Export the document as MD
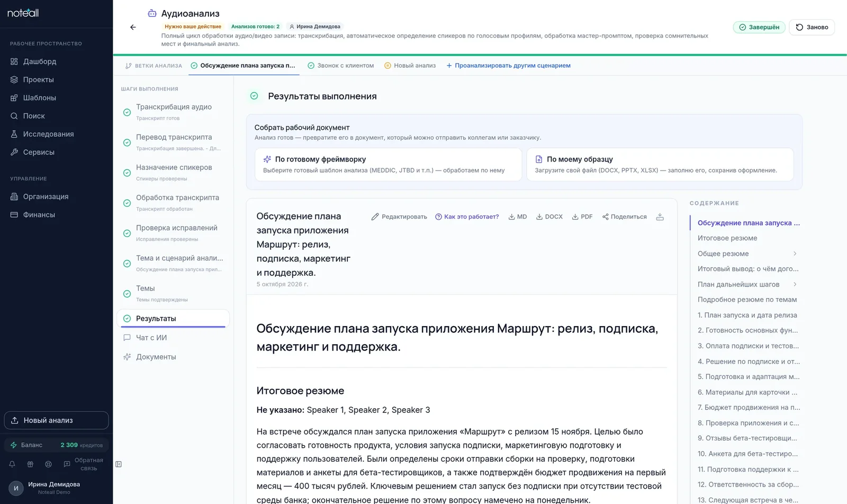847x504 pixels. (x=518, y=217)
